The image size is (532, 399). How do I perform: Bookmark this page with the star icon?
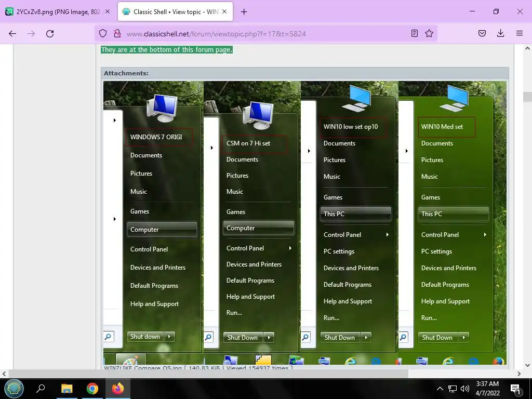[429, 33]
